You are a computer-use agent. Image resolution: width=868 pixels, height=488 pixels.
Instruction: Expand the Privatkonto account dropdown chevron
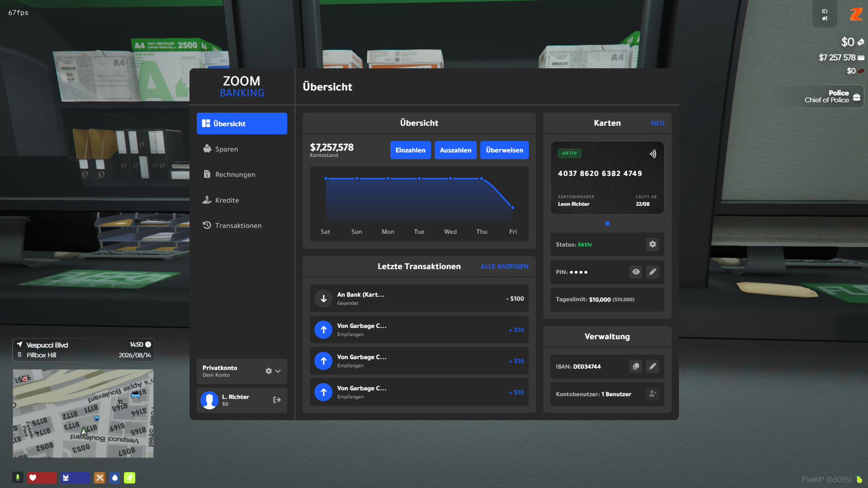(278, 371)
